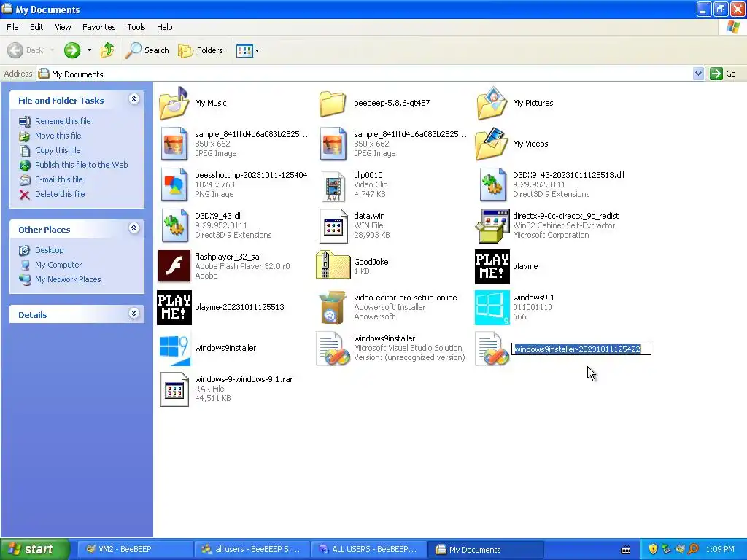
Task: Open the Forward button history dropdown arrow
Action: click(89, 50)
